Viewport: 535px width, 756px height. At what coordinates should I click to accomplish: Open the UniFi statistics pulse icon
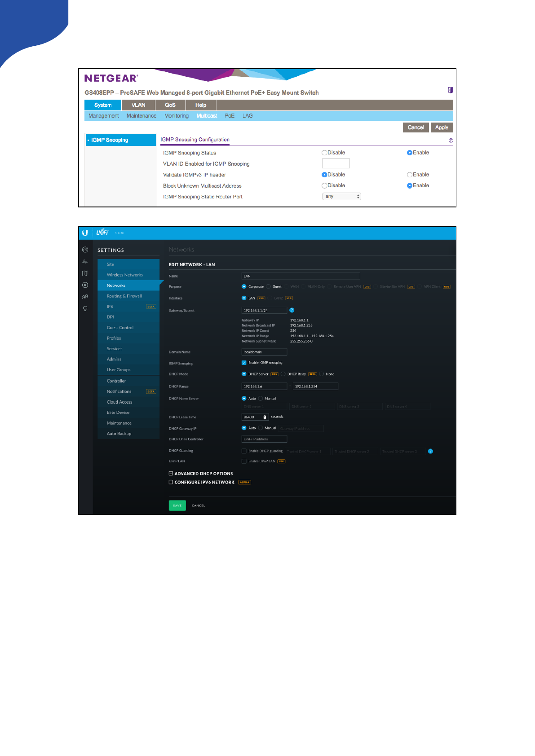click(x=85, y=262)
